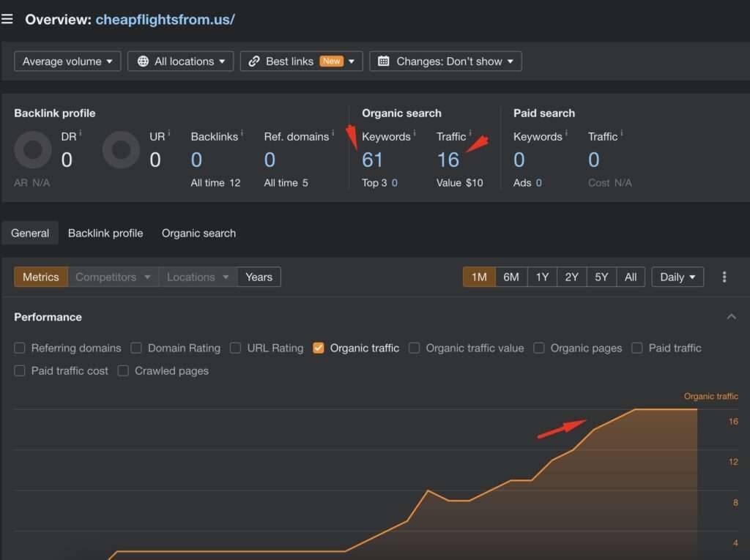
Task: Click Top 3 value 0
Action: tap(395, 183)
